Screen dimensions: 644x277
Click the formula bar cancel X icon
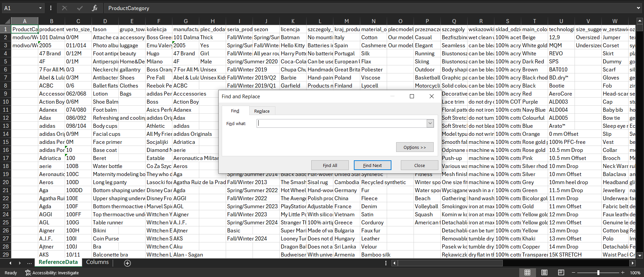click(x=64, y=8)
